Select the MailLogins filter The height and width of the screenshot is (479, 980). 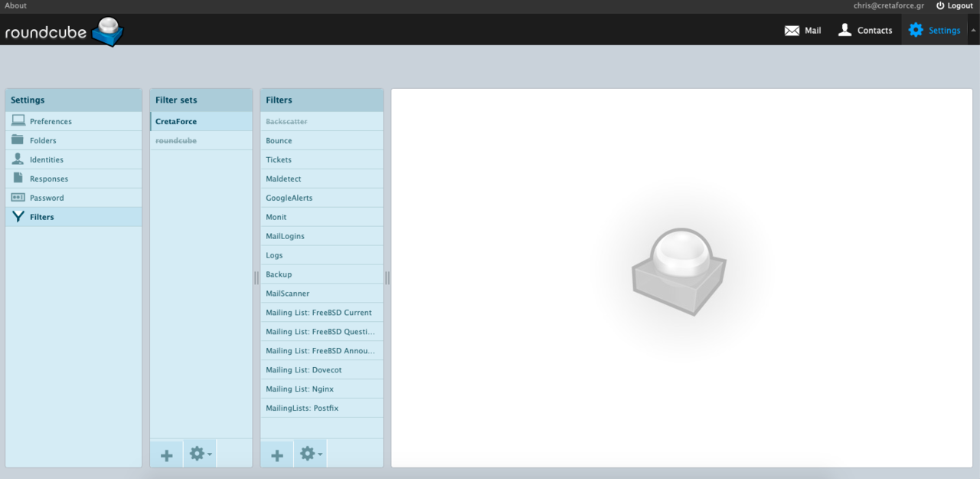coord(322,236)
